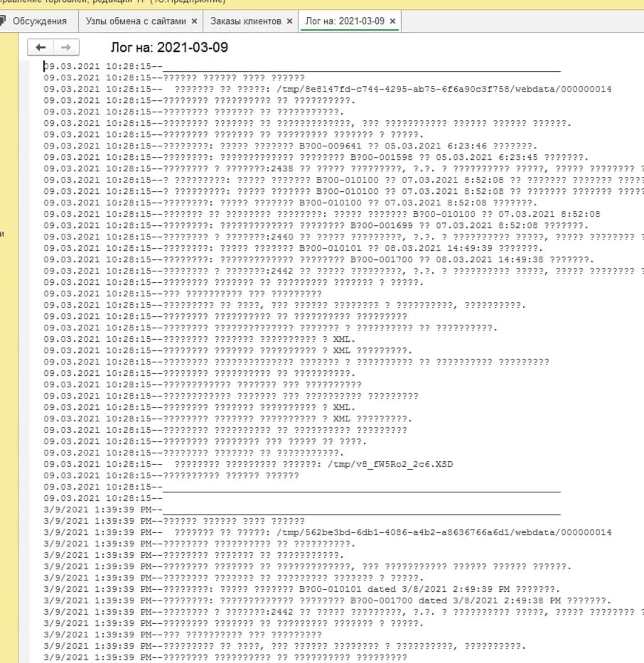
Task: Switch to the Заказы клиентов tab
Action: coord(246,21)
